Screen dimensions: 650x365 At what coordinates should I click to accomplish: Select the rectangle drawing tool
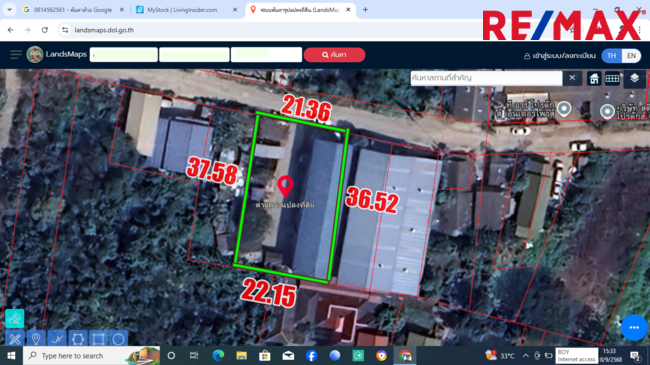(x=98, y=339)
